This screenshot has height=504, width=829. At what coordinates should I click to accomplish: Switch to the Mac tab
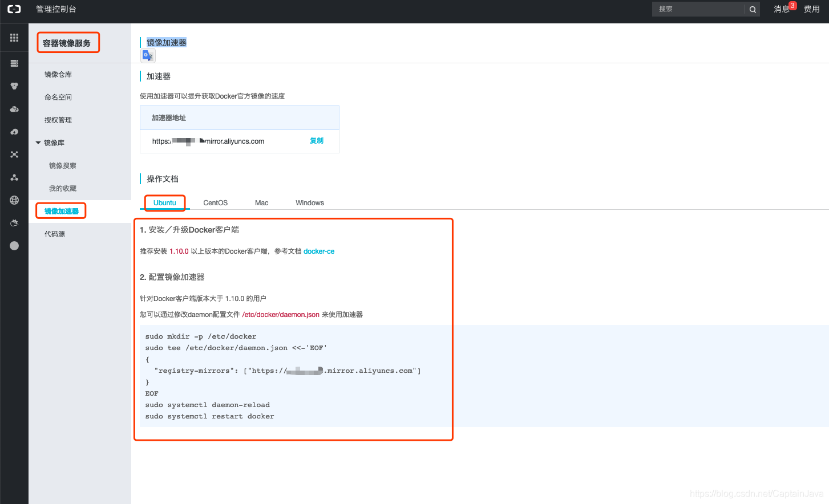(262, 203)
